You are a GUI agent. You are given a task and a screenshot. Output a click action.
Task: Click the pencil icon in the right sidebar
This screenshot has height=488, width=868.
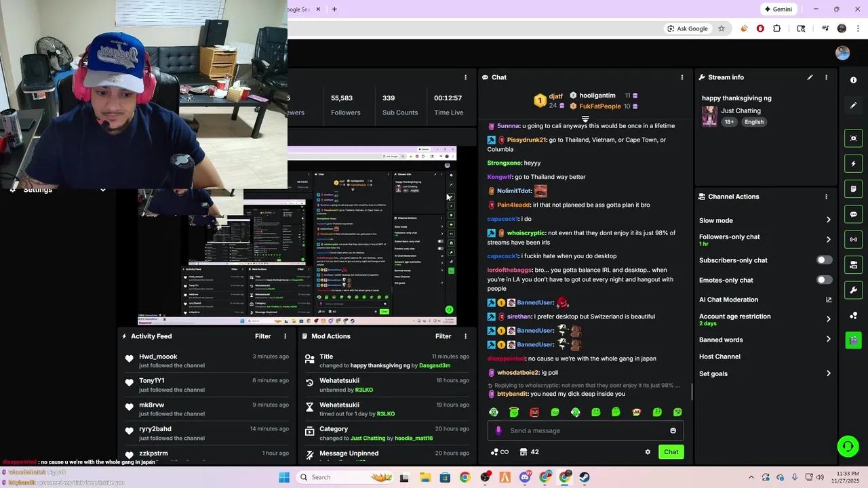(x=853, y=106)
